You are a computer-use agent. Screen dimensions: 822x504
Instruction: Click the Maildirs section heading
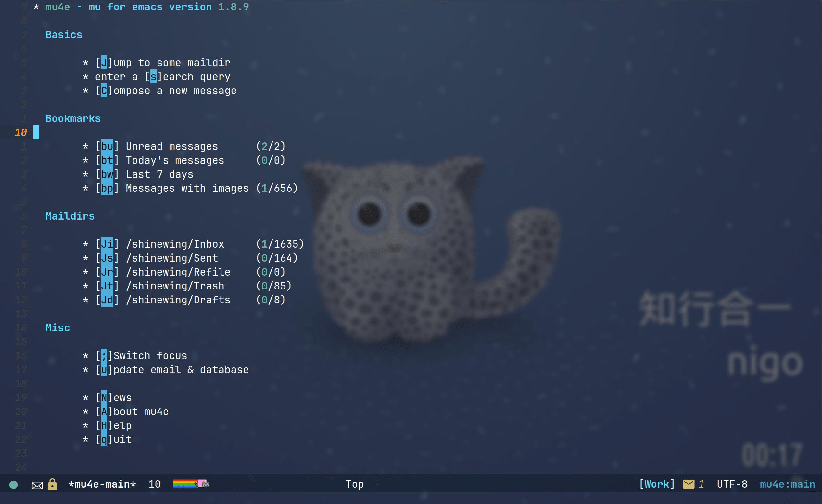70,216
